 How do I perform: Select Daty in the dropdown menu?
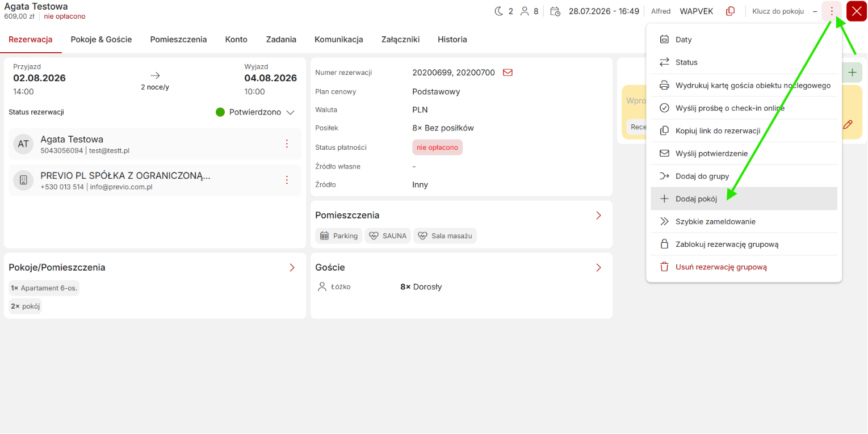[744, 40]
